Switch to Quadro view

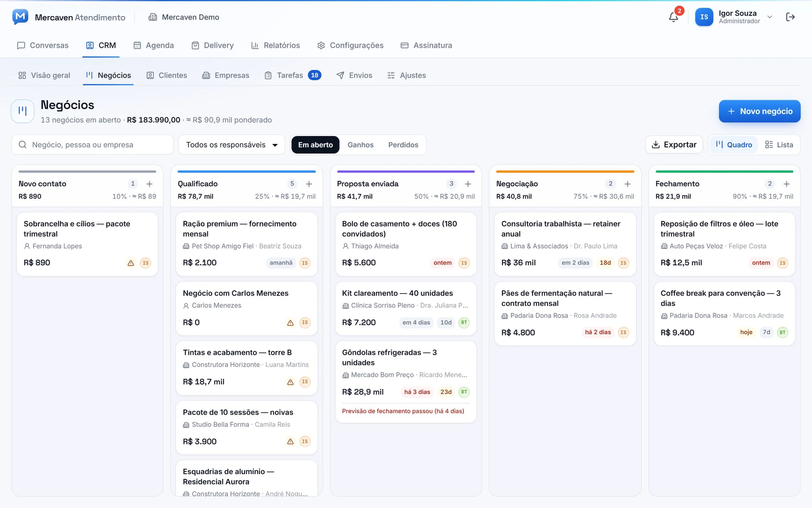click(734, 145)
